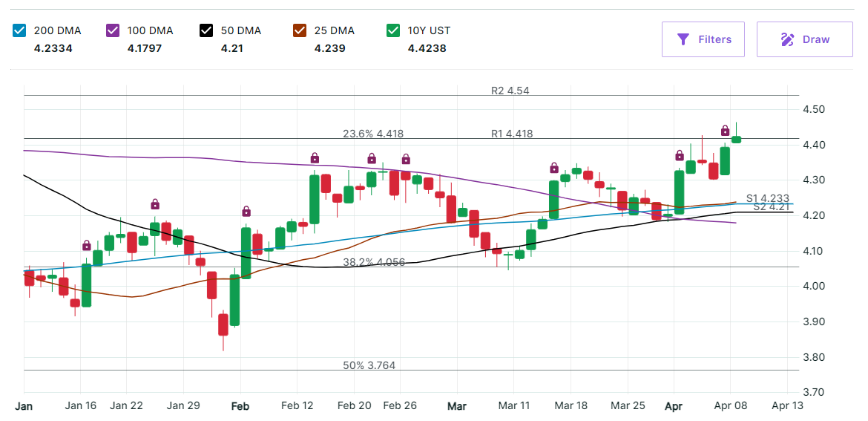Click the Feb 12 date axis label

tap(297, 405)
